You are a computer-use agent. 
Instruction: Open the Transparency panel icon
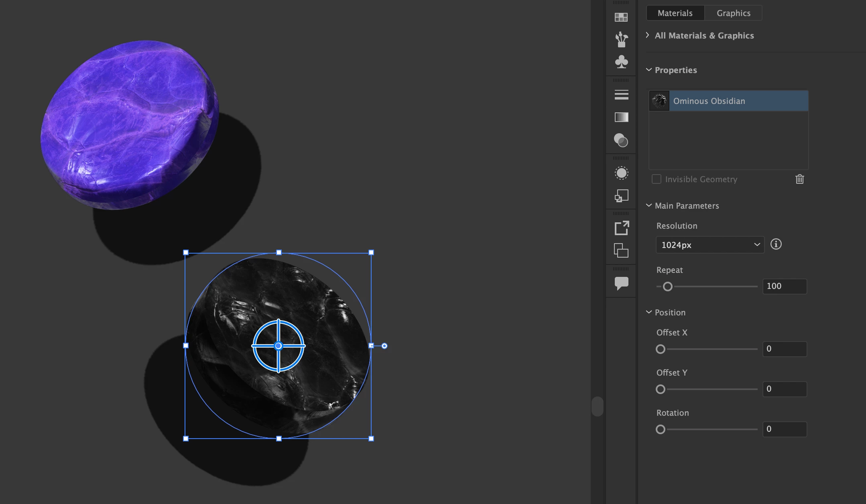tap(621, 140)
